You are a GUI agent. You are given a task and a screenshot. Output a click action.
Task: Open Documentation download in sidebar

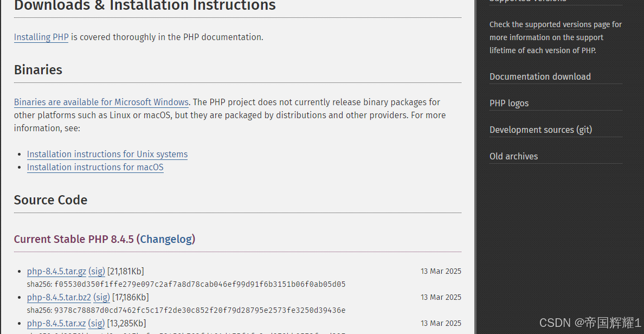tap(540, 77)
